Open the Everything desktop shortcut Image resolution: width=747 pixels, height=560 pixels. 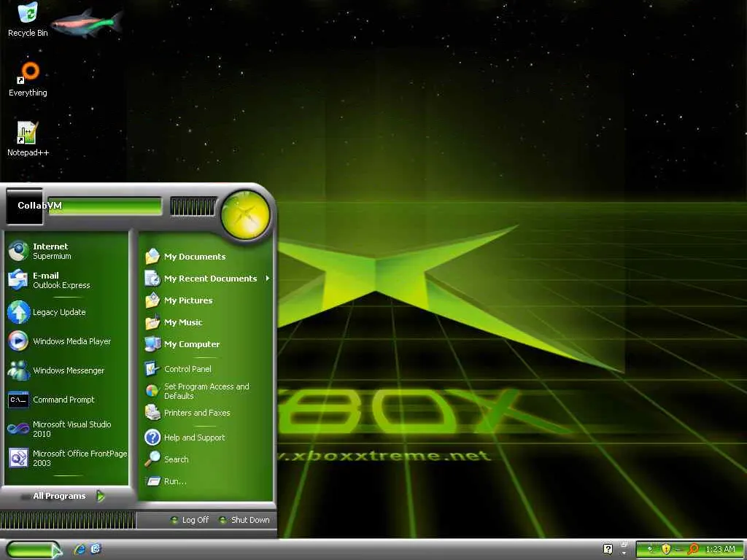[x=28, y=79]
